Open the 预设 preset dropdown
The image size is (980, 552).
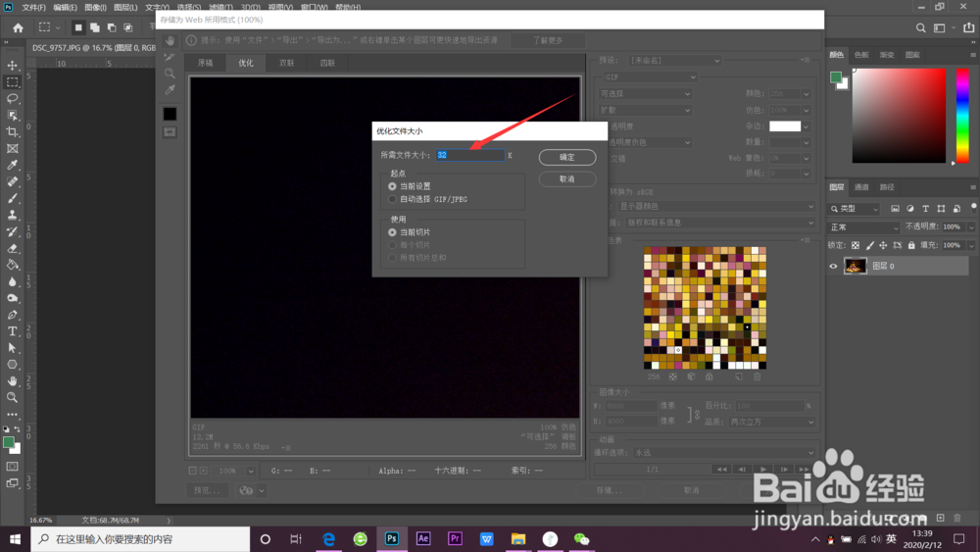pos(674,61)
